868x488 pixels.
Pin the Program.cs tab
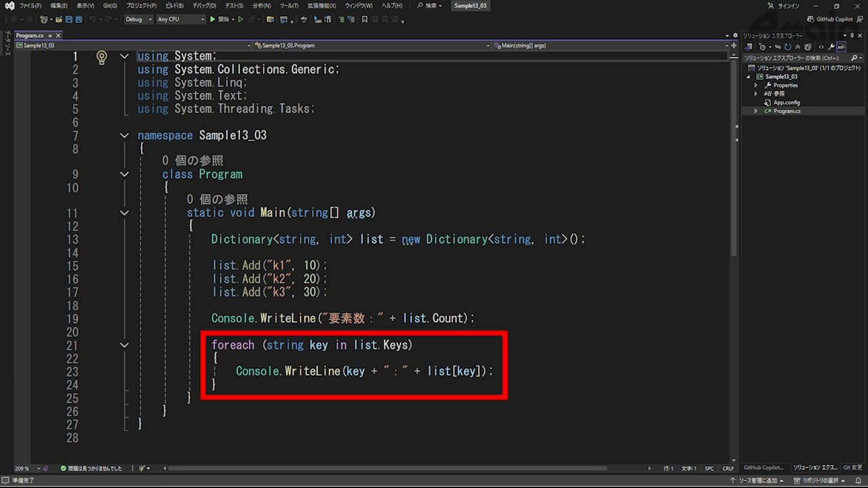(x=50, y=35)
